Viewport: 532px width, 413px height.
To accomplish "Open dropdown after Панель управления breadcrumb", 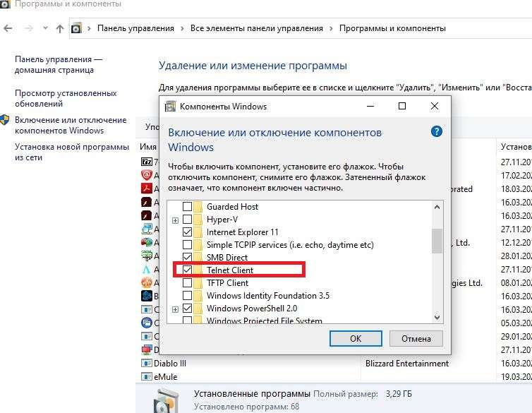I will point(182,28).
